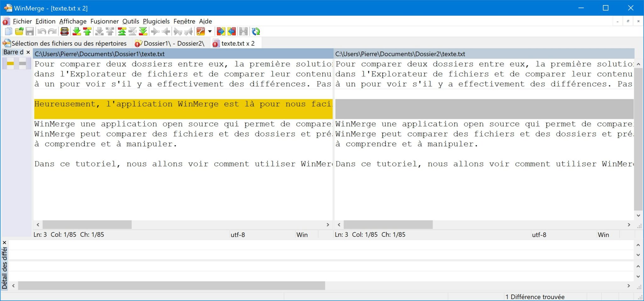Go to the first difference
644x301 pixels.
pyautogui.click(x=122, y=31)
